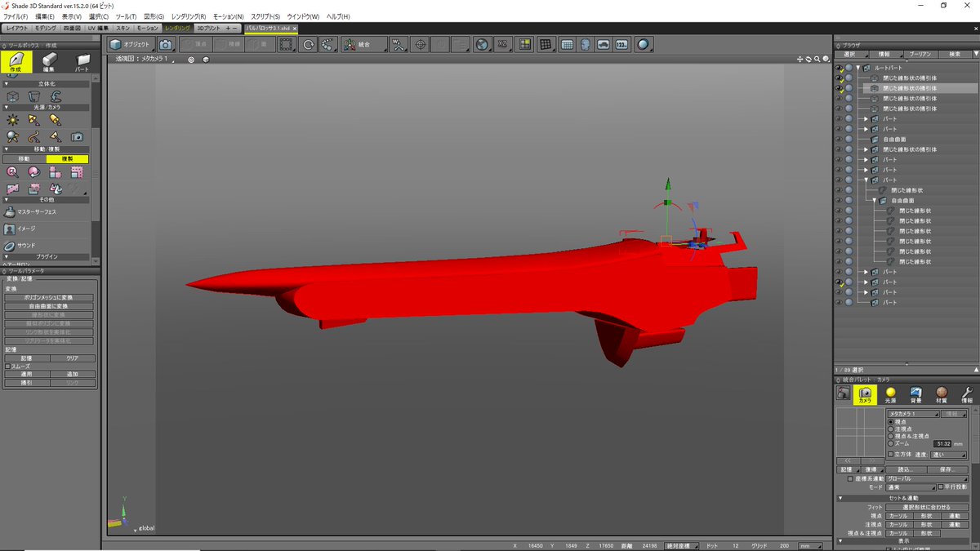Close the バルバロッサ3.1.shd document tab
Viewport: 980px width, 551px height.
(x=295, y=28)
